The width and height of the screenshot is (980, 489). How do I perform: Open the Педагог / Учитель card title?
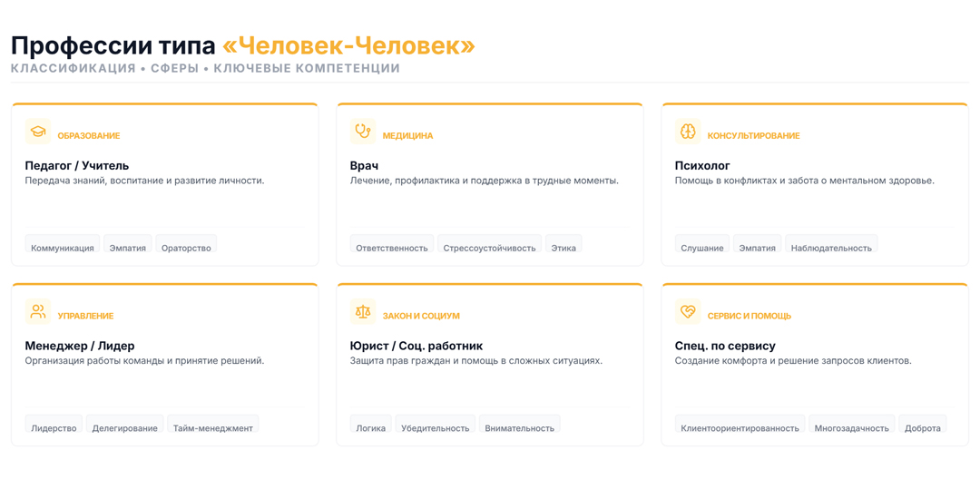[77, 166]
